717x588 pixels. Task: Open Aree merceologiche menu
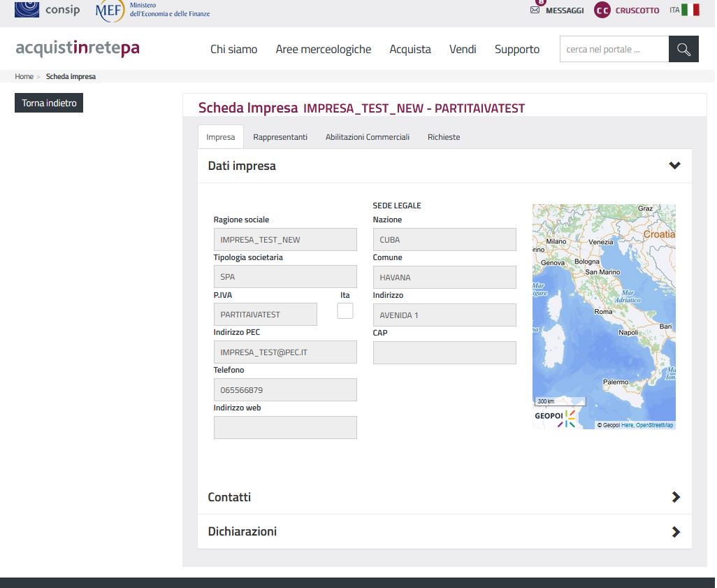(x=324, y=50)
